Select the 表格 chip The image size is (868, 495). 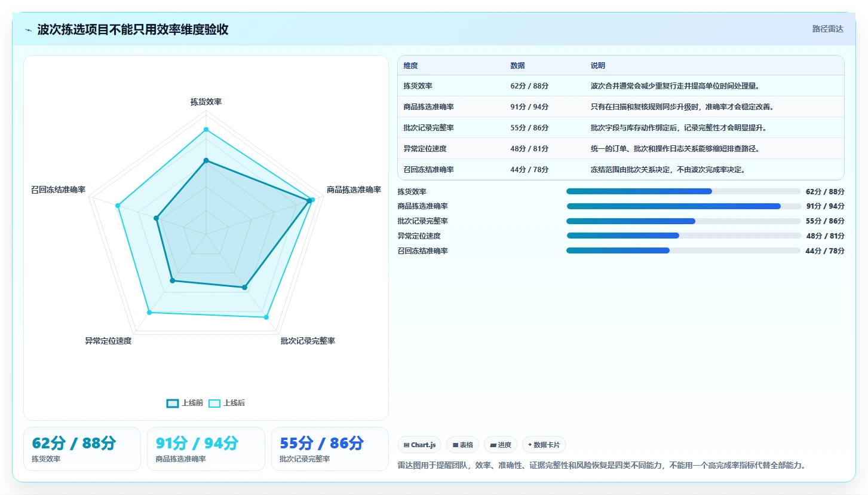[462, 445]
